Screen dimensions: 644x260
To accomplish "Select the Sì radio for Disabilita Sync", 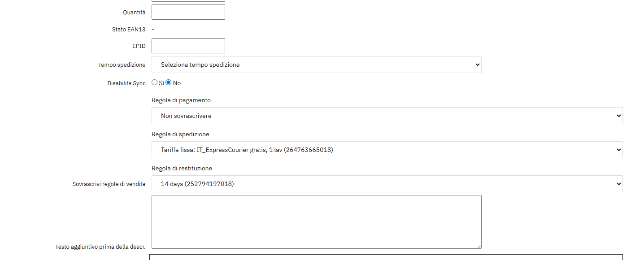I will (x=155, y=82).
